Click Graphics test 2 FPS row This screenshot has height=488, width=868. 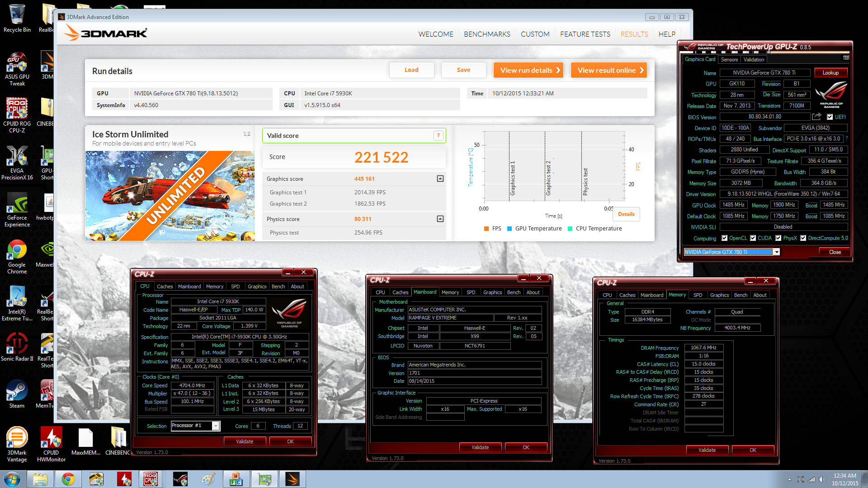[x=354, y=204]
